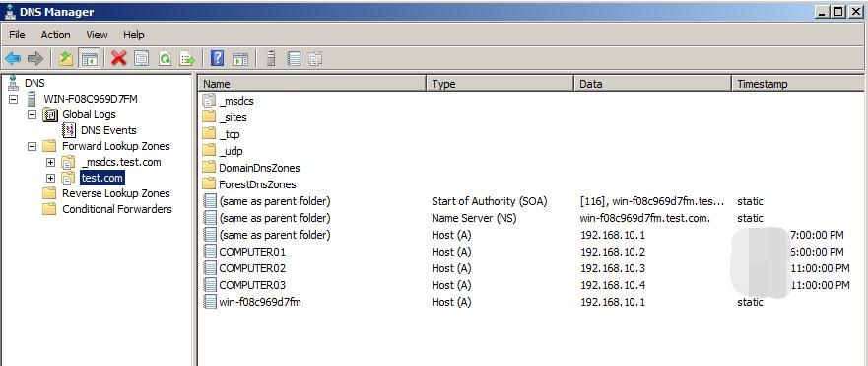Click the COMPUTER03 record icon
This screenshot has width=868, height=366.
pyautogui.click(x=209, y=285)
